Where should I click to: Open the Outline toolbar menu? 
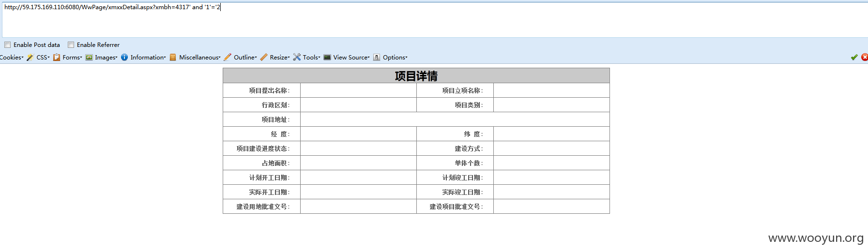pos(245,58)
